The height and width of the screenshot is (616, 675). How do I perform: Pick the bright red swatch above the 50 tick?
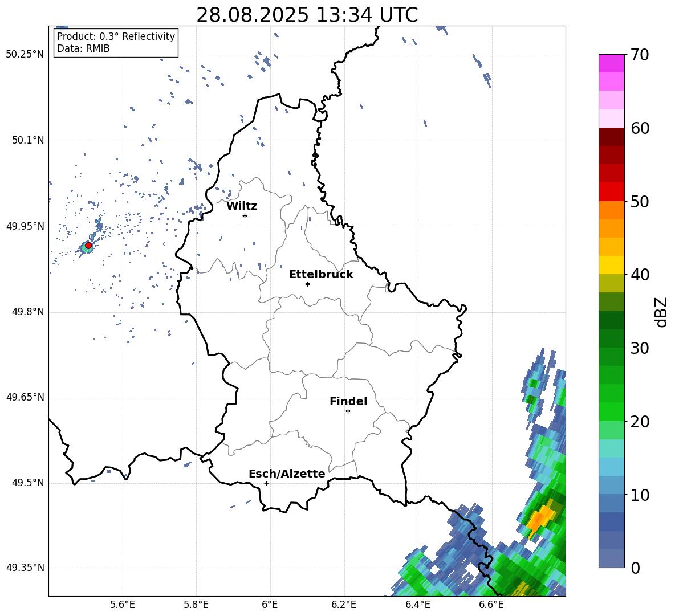[611, 192]
